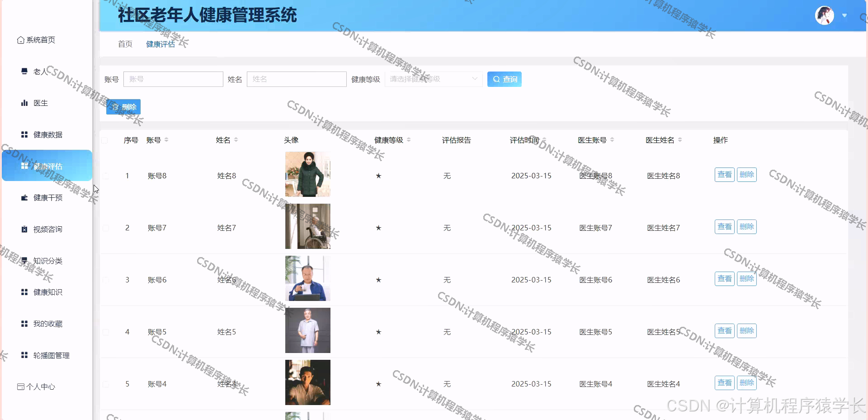Expand the user menu arrow beside avatar
The width and height of the screenshot is (868, 420).
tap(844, 15)
